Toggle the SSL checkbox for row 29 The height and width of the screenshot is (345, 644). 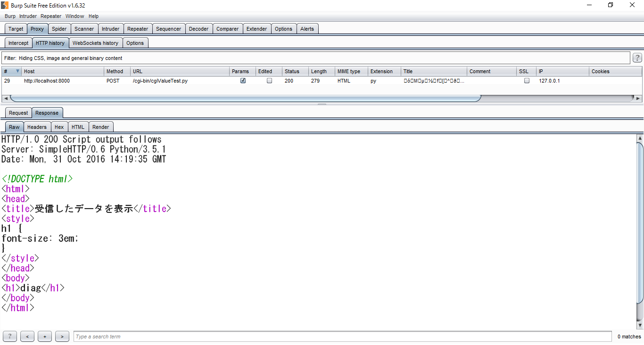click(x=527, y=81)
